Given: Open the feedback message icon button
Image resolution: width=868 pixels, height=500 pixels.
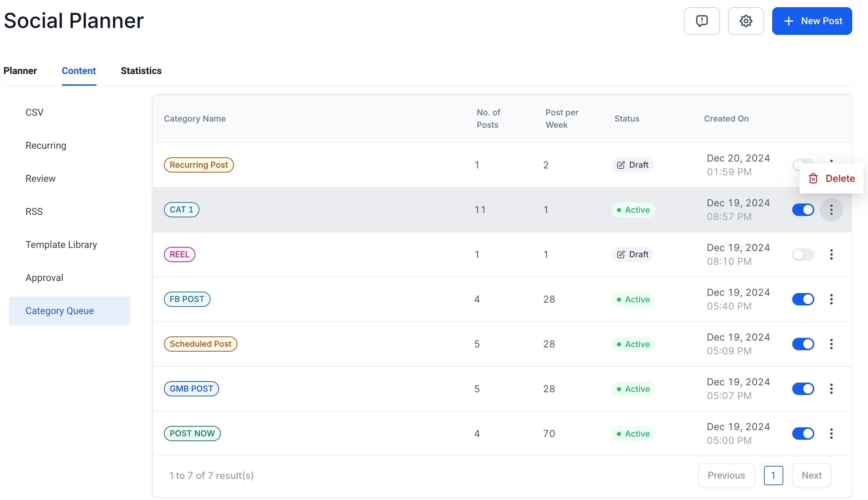Looking at the screenshot, I should click(x=701, y=21).
